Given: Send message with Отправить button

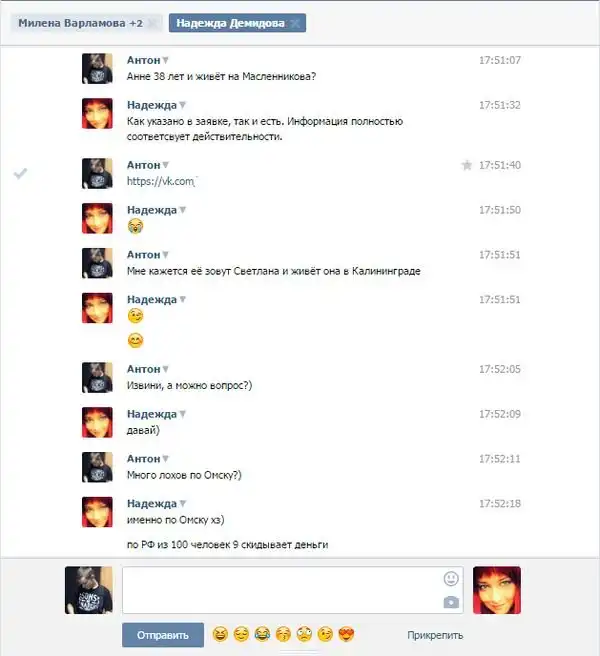Looking at the screenshot, I should coord(163,635).
